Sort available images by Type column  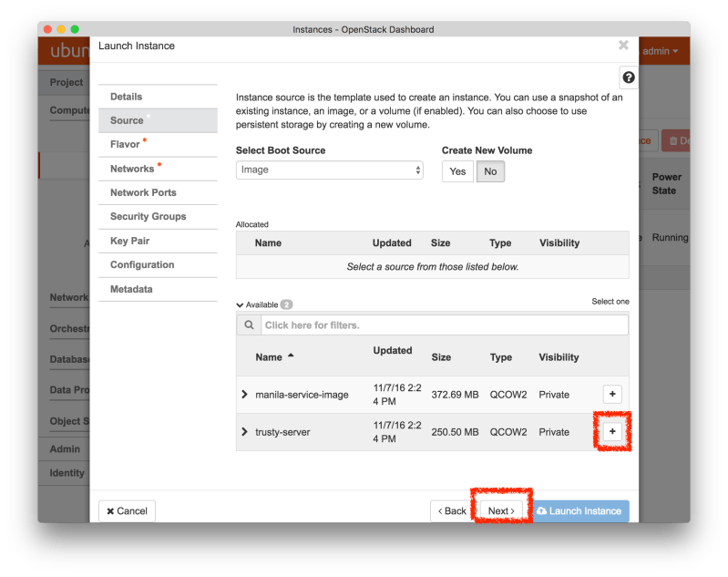click(x=500, y=357)
